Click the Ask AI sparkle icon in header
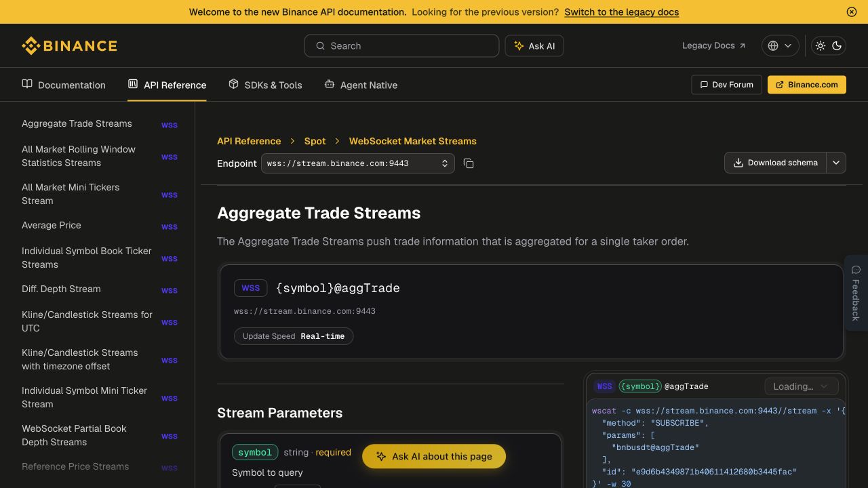868x488 pixels. [519, 46]
